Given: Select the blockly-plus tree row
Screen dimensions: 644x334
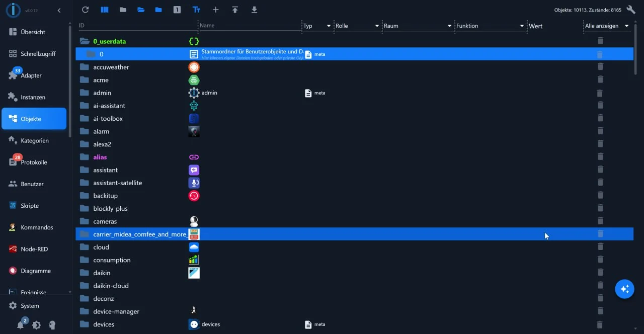Looking at the screenshot, I should [354, 209].
